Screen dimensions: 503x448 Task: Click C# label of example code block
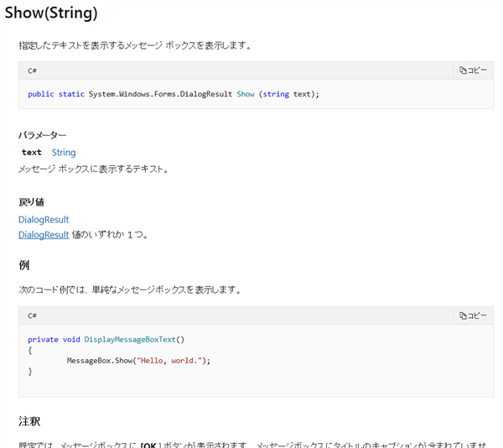pyautogui.click(x=32, y=315)
